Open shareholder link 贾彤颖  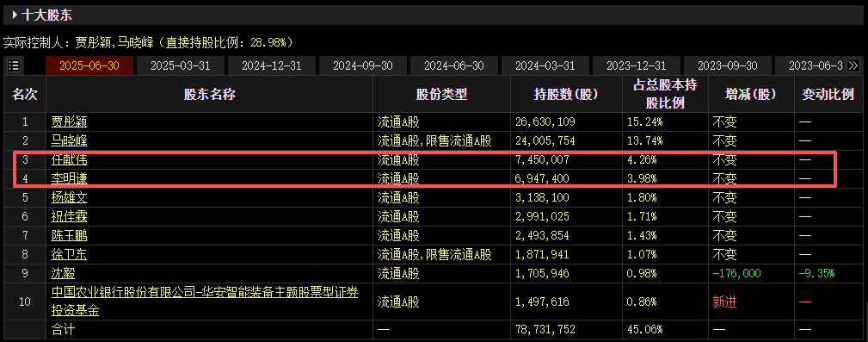click(69, 122)
